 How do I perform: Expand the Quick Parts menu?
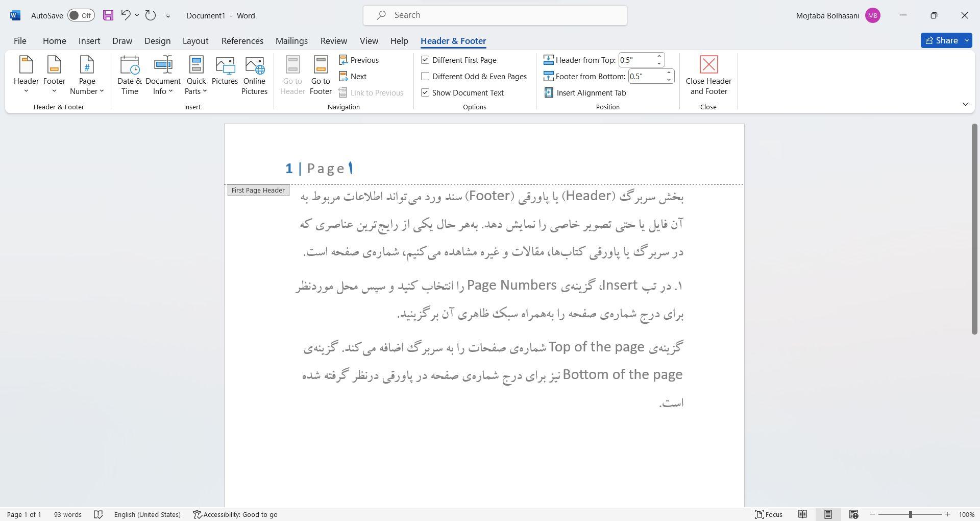pyautogui.click(x=196, y=75)
